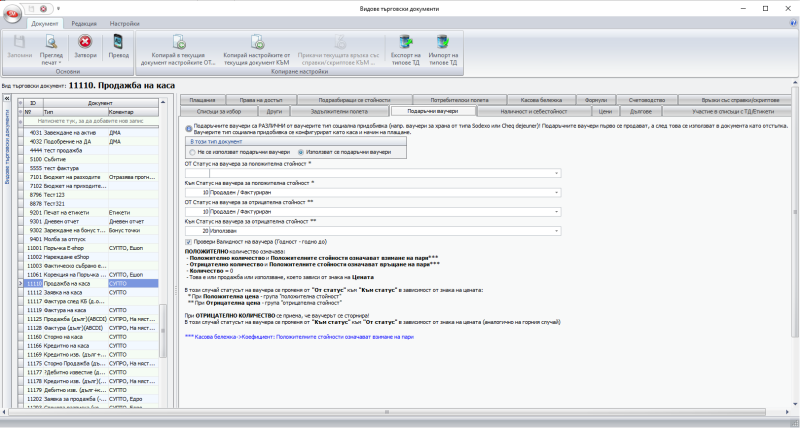Click the Коментар column header
Image resolution: width=800 pixels, height=428 pixels.
click(133, 112)
